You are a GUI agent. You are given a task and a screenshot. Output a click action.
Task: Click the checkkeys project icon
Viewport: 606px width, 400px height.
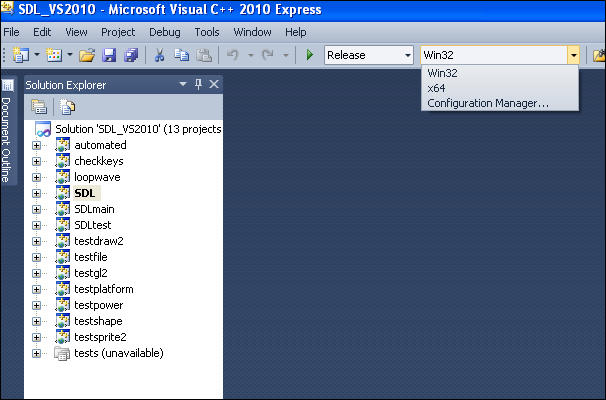pyautogui.click(x=62, y=161)
